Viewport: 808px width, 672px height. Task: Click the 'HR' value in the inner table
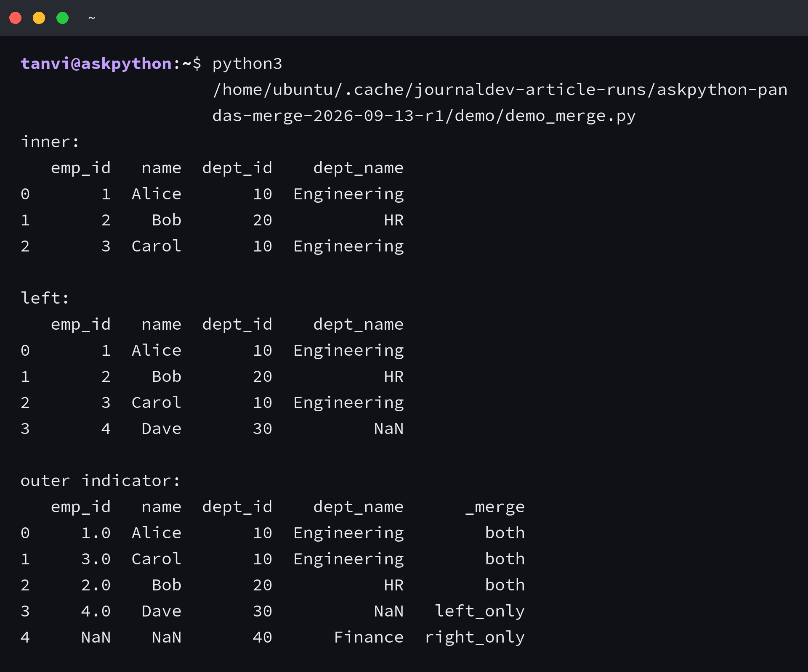pos(394,220)
